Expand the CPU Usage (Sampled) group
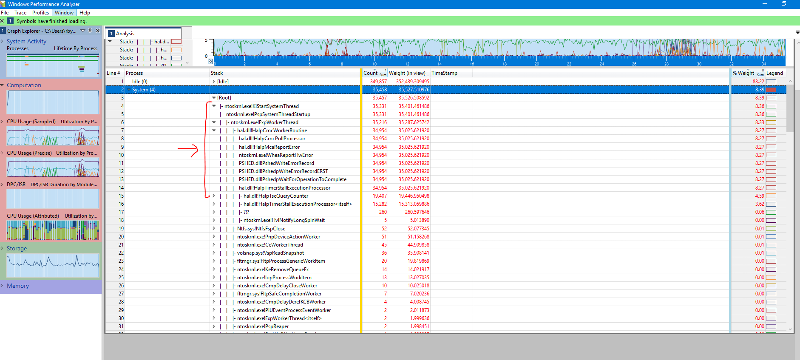 click(3, 122)
